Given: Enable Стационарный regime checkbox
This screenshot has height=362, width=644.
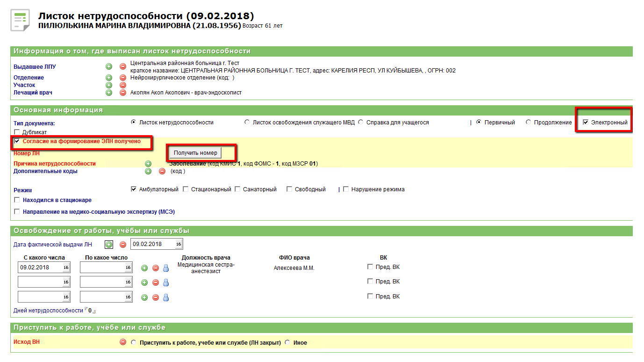Looking at the screenshot, I should coord(186,189).
